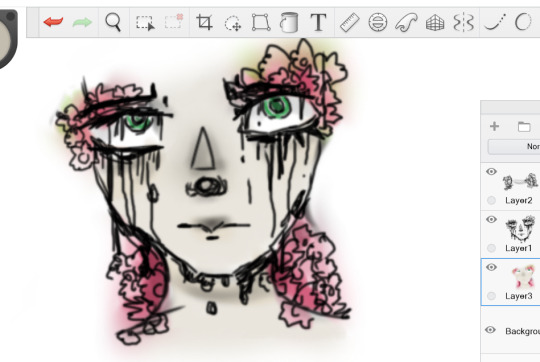Select the Distort transform tool
Screen dimensions: 540x362
[261, 22]
